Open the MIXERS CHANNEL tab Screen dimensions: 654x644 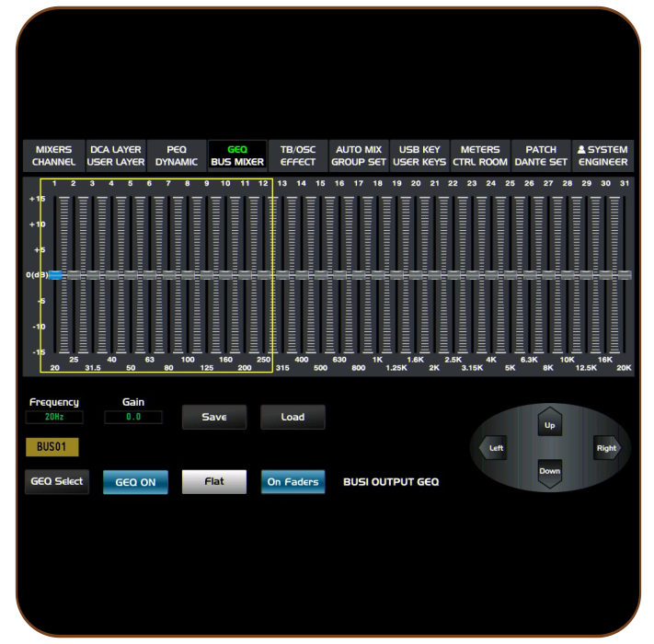coord(53,156)
